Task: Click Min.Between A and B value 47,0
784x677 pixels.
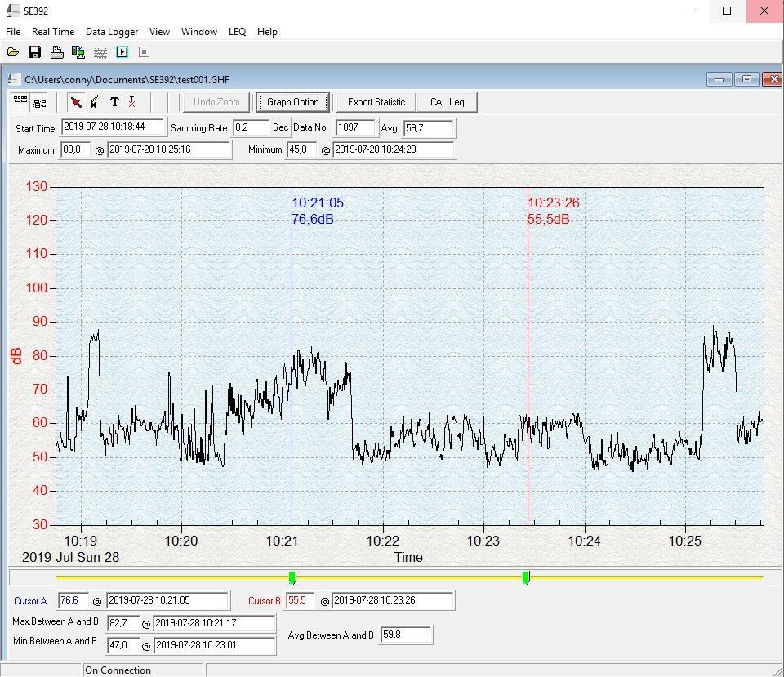Action: 123,645
